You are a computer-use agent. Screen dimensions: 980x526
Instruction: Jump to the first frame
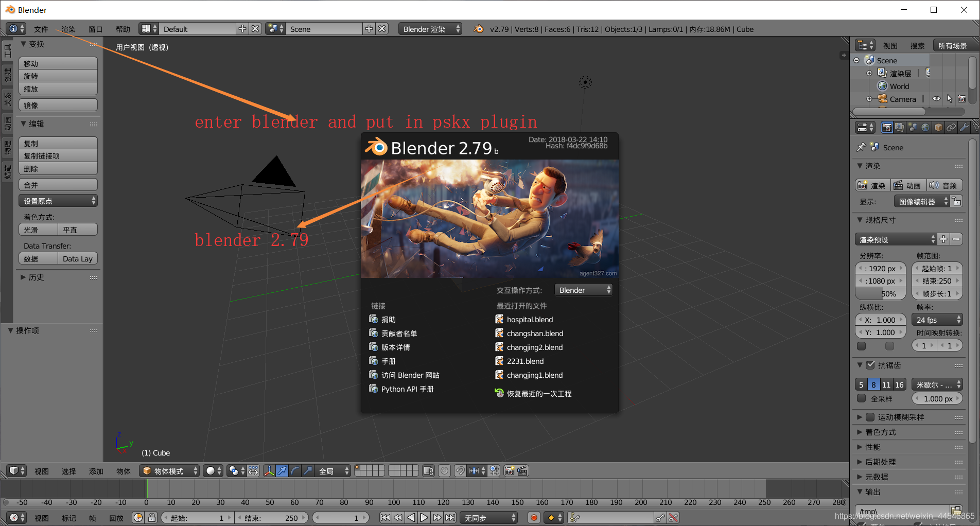[386, 518]
